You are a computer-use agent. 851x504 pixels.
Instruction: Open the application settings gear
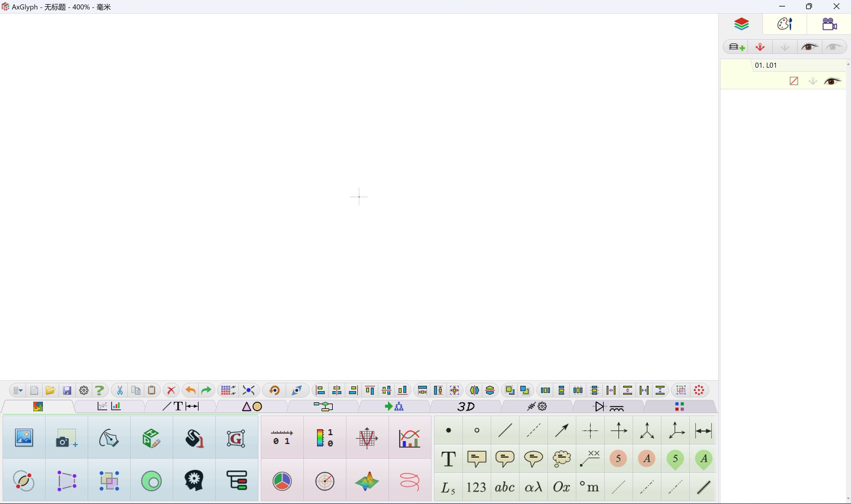84,390
